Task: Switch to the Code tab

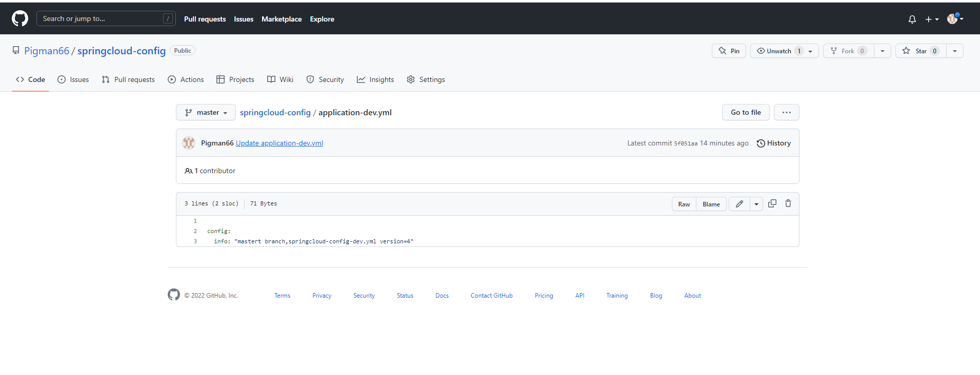Action: point(30,79)
